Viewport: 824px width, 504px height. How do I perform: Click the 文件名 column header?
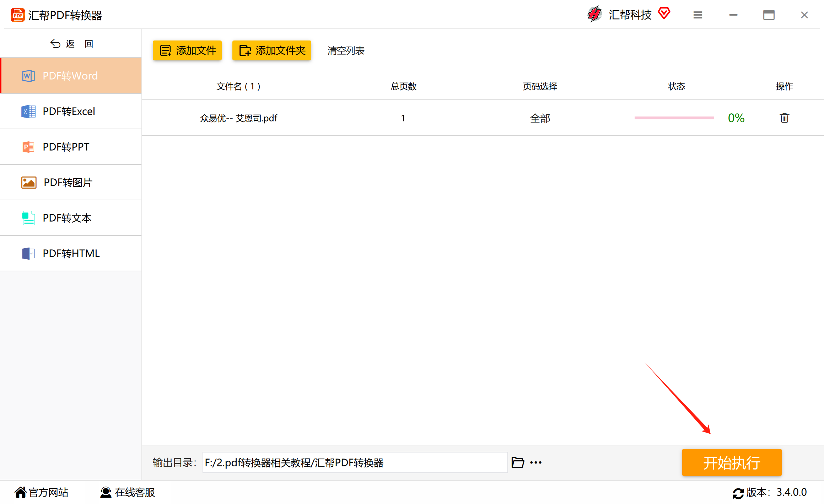coord(238,86)
